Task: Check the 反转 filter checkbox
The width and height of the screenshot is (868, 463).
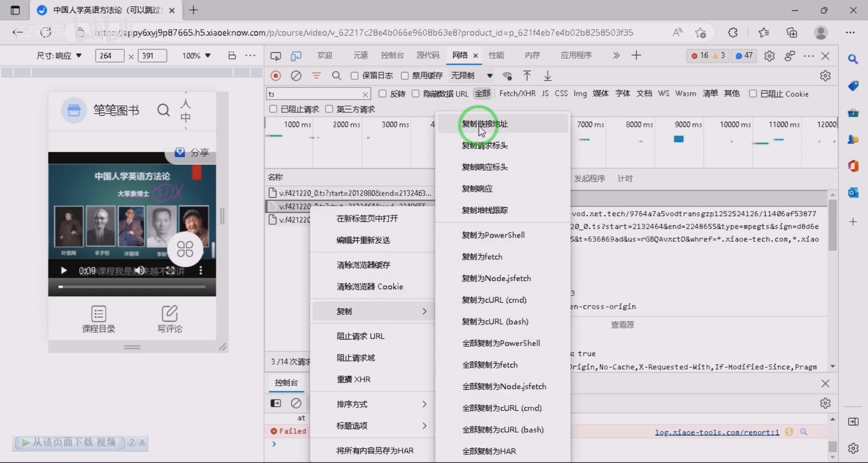Action: pyautogui.click(x=383, y=93)
